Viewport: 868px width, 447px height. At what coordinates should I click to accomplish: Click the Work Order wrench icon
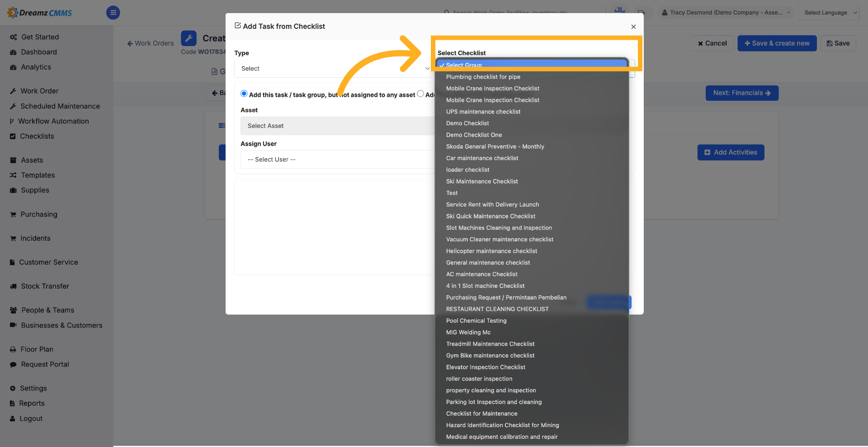click(13, 91)
